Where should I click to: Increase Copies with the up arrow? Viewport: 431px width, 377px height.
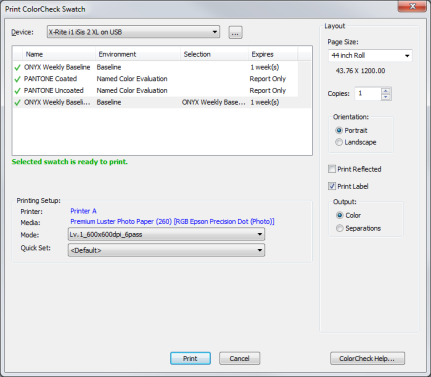386,90
